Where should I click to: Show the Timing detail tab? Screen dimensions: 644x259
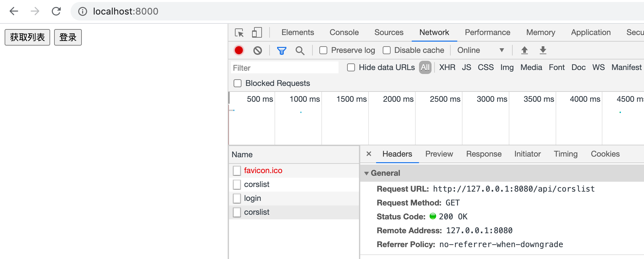(565, 154)
